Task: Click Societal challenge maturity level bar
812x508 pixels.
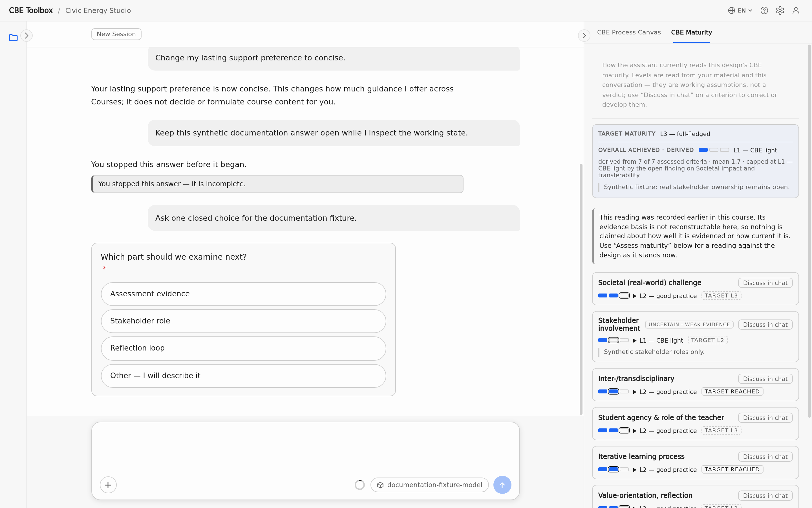Action: click(614, 296)
